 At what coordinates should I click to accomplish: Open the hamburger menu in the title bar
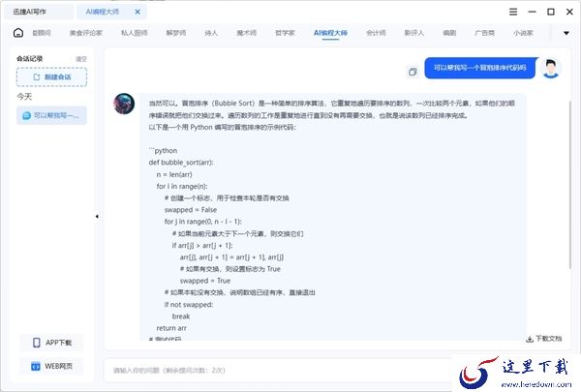coord(513,12)
